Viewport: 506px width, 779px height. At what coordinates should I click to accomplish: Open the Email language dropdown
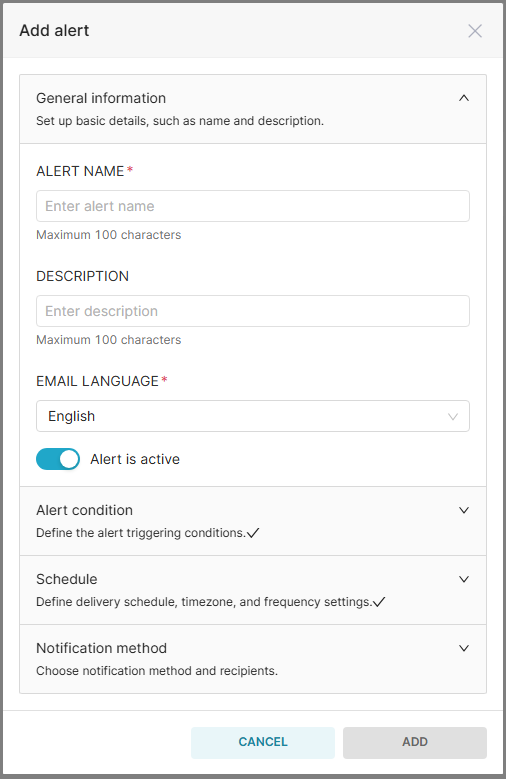click(253, 416)
